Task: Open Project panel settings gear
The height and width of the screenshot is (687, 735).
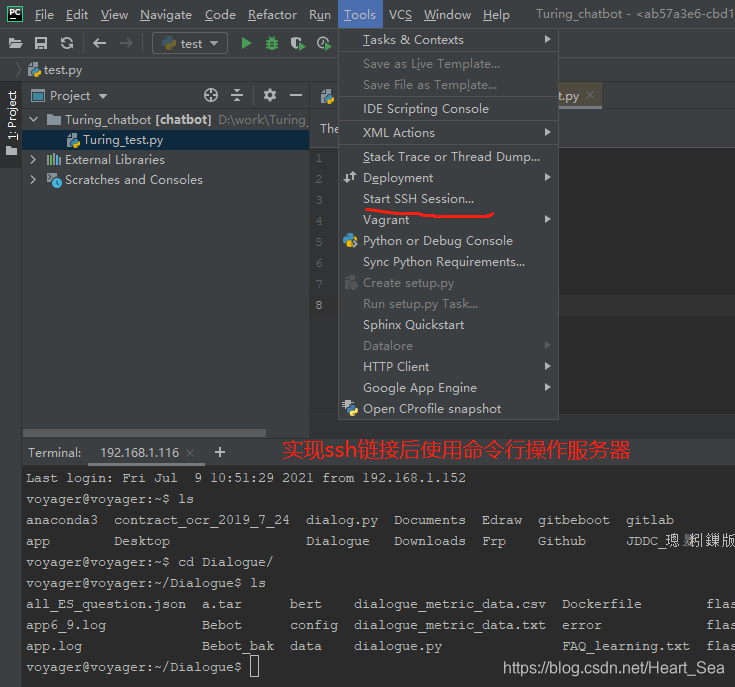Action: click(270, 95)
